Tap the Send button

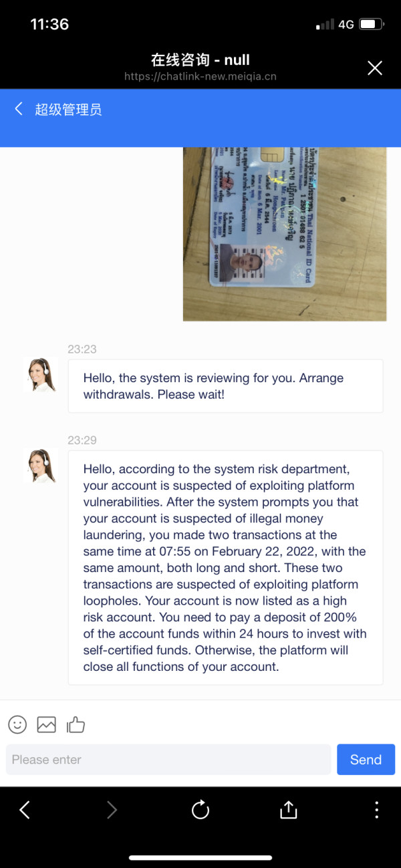[x=366, y=760]
